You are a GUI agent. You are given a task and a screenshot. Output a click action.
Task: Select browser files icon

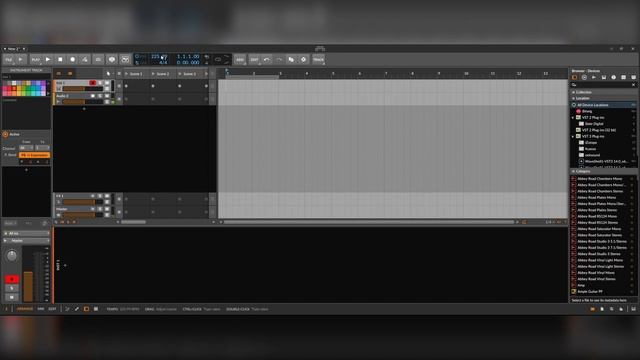633,77
